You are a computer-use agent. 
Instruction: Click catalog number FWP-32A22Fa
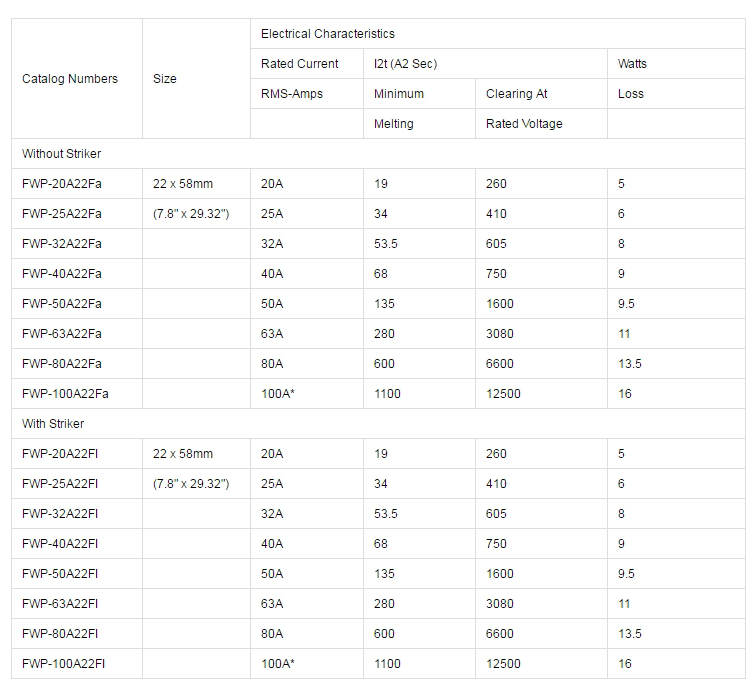click(x=62, y=244)
